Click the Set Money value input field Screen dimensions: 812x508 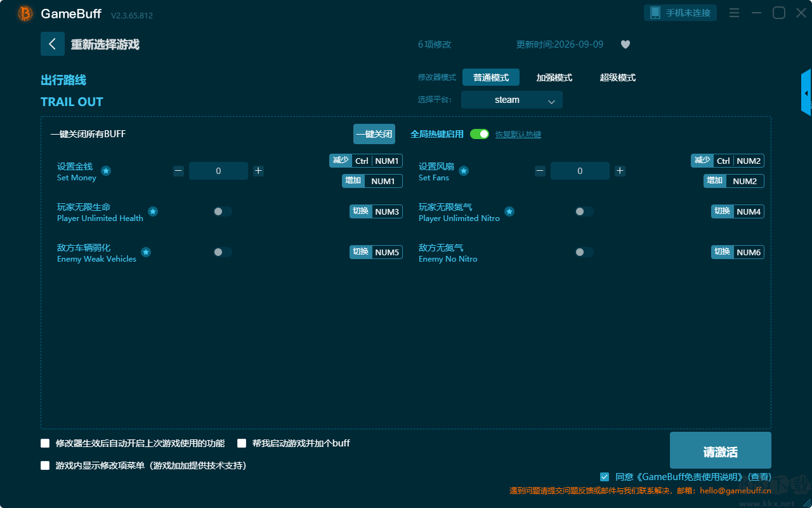(218, 171)
